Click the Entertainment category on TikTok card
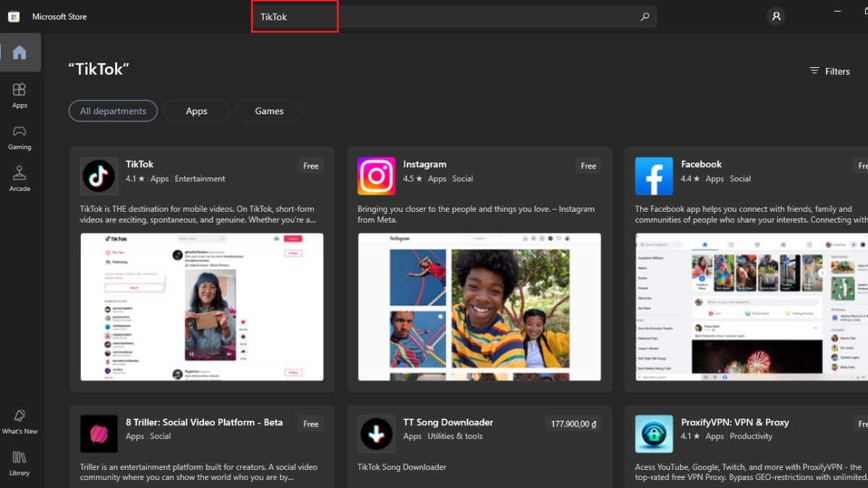This screenshot has width=868, height=488. click(x=200, y=179)
